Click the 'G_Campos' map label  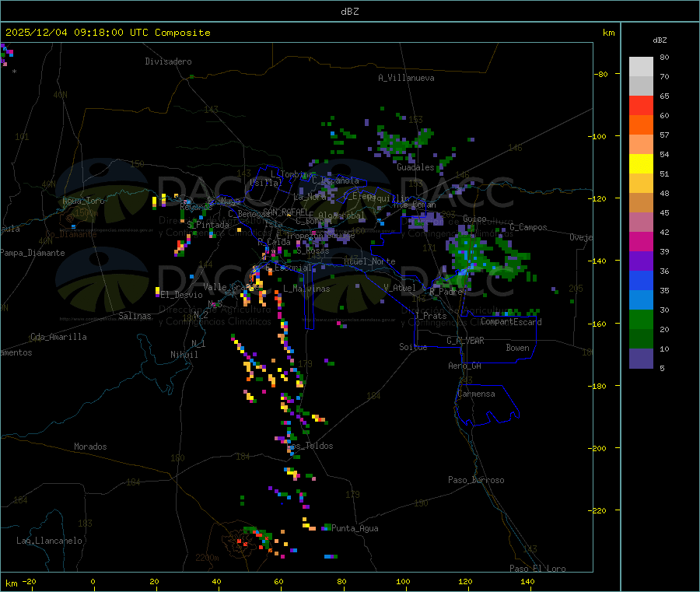[x=528, y=227]
